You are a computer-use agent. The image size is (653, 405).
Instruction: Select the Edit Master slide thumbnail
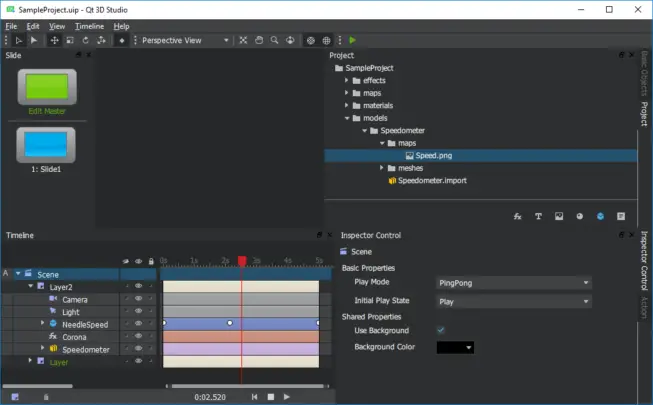click(47, 87)
